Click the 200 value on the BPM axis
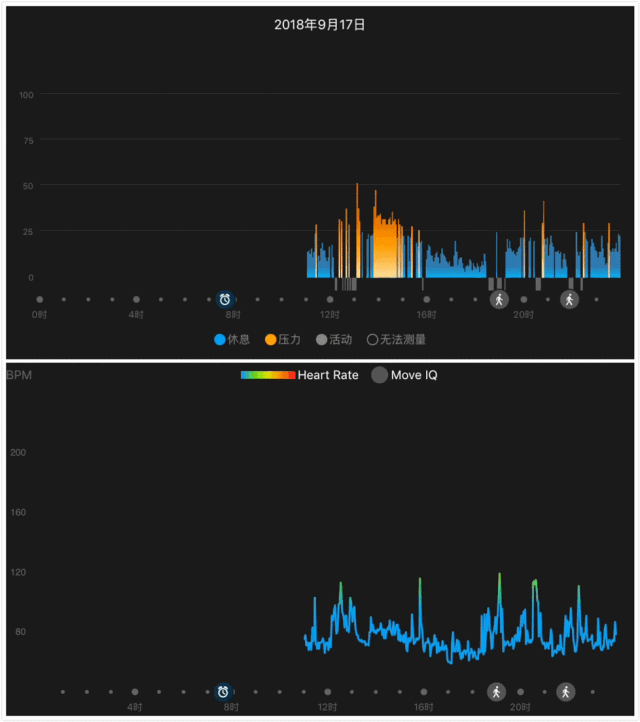Viewport: 640px width, 722px height. click(18, 452)
